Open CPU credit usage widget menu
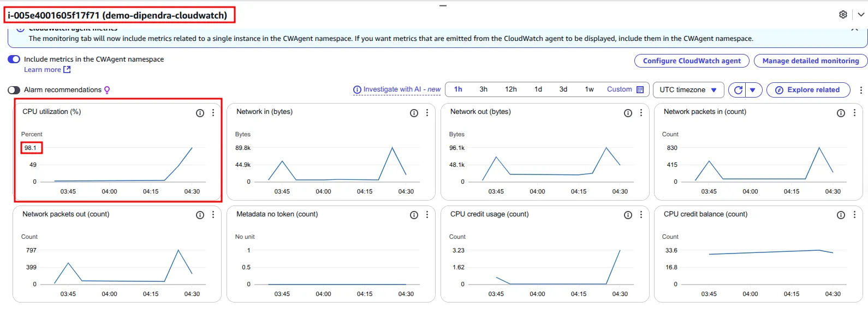The image size is (868, 314). click(641, 215)
